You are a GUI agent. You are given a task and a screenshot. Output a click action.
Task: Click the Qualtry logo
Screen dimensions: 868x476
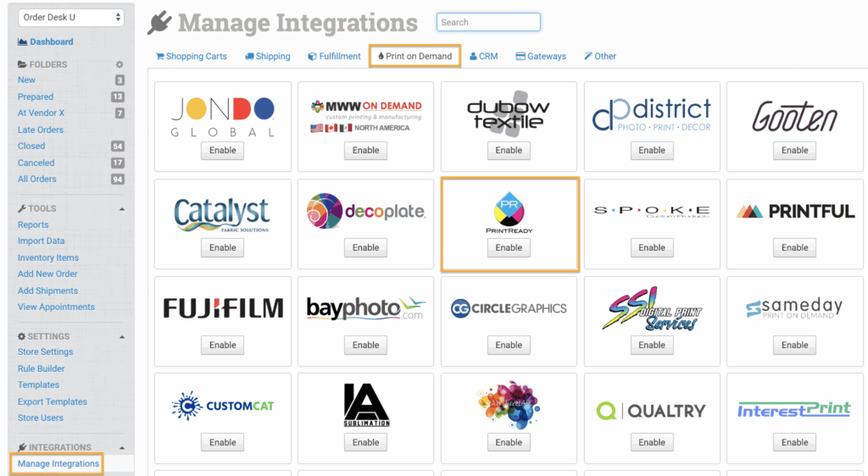click(x=651, y=411)
